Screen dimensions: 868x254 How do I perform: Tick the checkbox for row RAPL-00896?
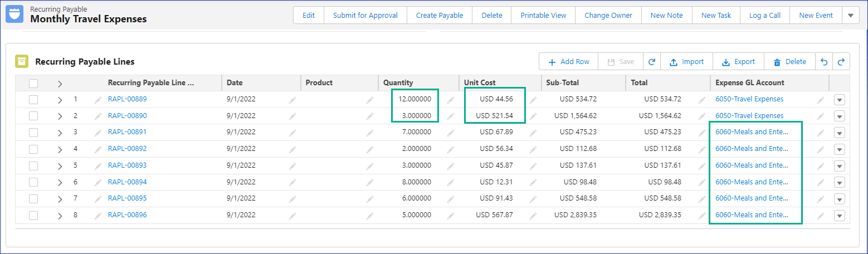click(33, 215)
